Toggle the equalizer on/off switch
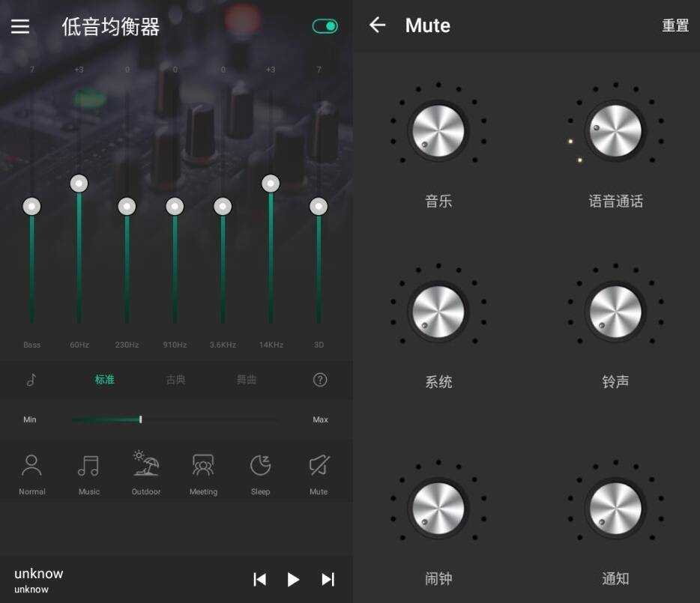Image resolution: width=700 pixels, height=603 pixels. click(325, 26)
